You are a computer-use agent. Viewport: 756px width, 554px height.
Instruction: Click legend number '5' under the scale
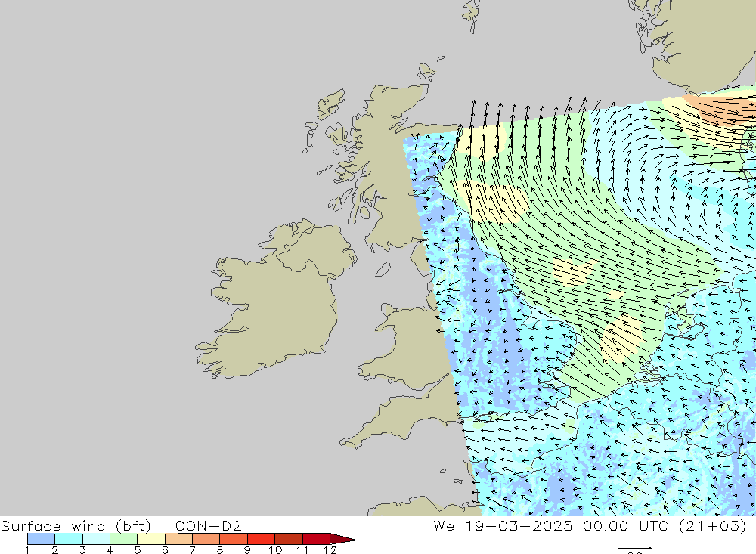[x=138, y=550]
